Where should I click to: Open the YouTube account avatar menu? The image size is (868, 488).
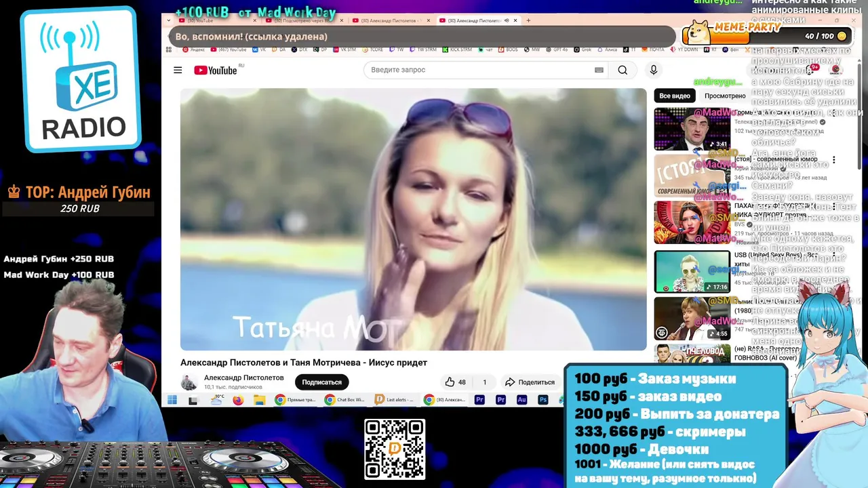tap(835, 70)
